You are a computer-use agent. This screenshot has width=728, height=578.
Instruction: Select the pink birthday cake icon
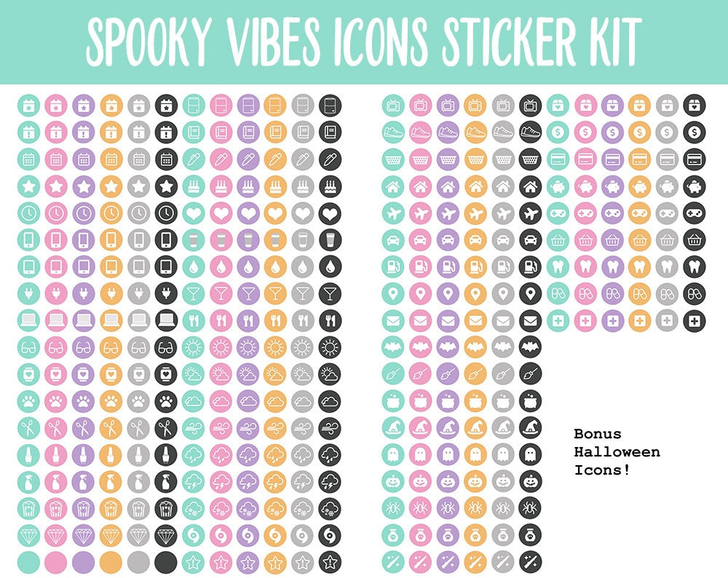coord(221,186)
